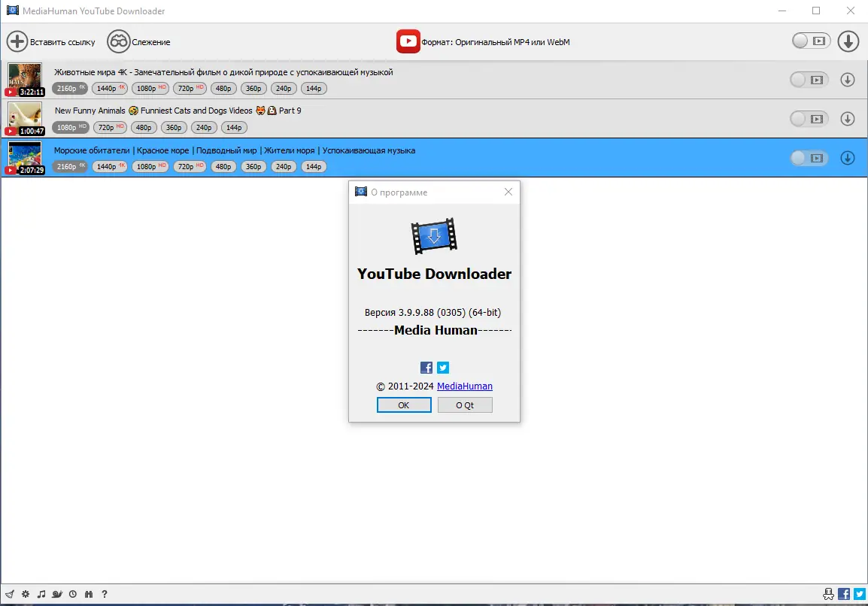
Task: Select 1440p quality for Животные мира video
Action: [x=110, y=89]
